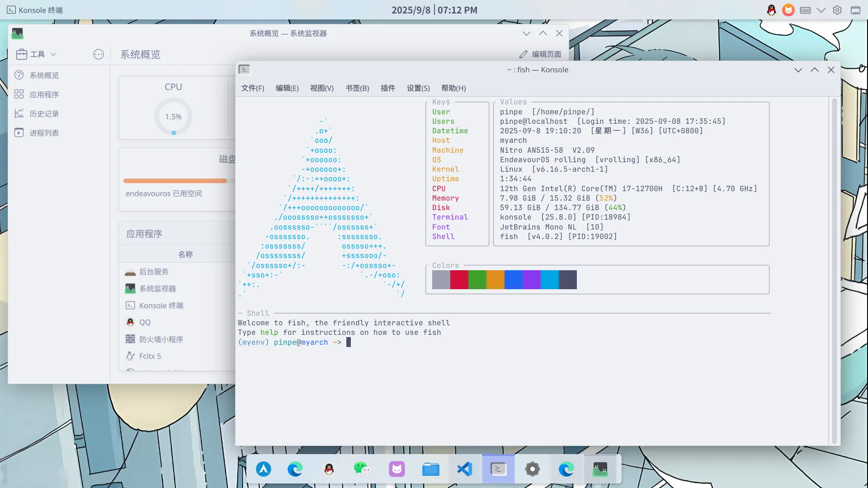
Task: Select 历史记录 history in sidebar
Action: click(x=44, y=114)
